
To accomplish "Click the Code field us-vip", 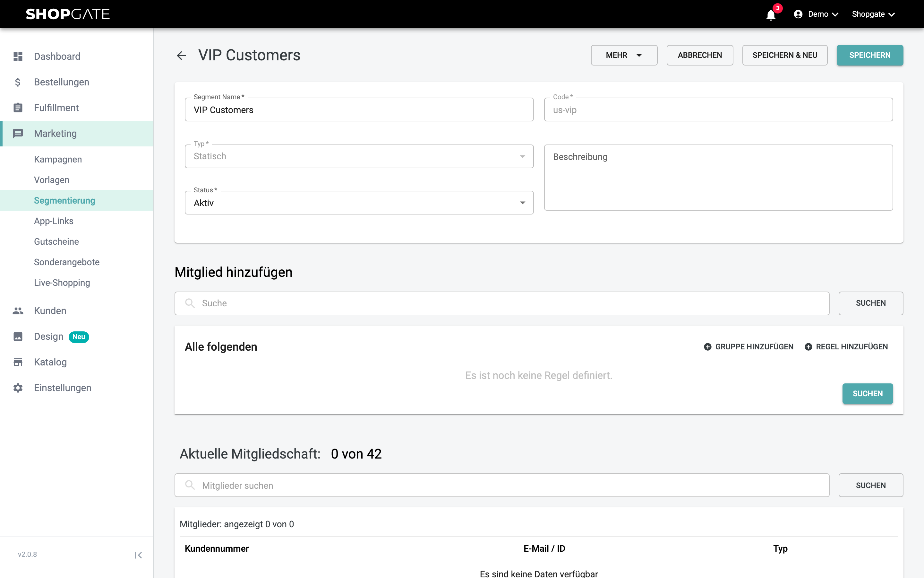I will point(718,110).
